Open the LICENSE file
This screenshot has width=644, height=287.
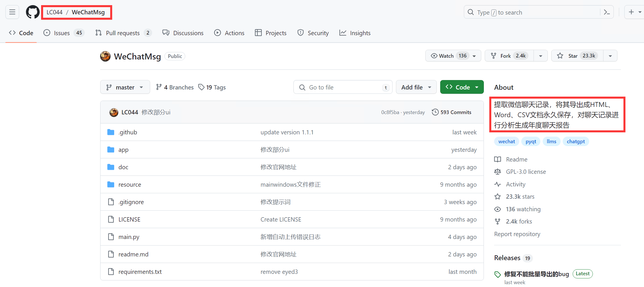[129, 220]
